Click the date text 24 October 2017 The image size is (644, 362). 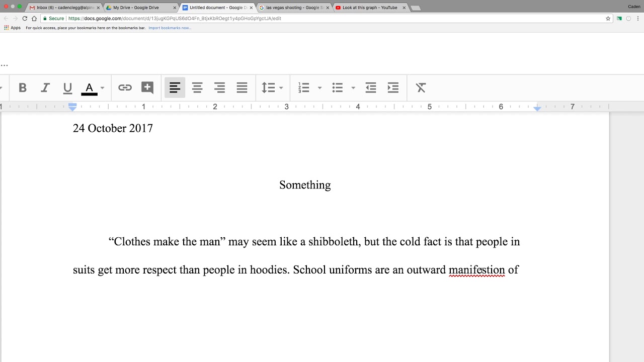click(x=113, y=128)
